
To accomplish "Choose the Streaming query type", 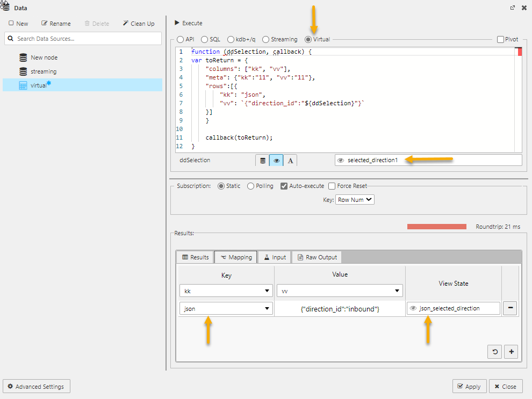I will pyautogui.click(x=265, y=39).
